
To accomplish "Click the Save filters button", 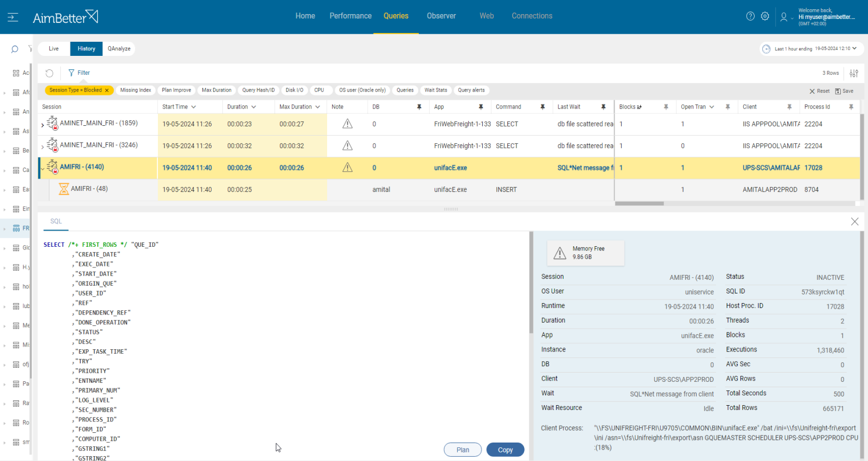I will 844,91.
